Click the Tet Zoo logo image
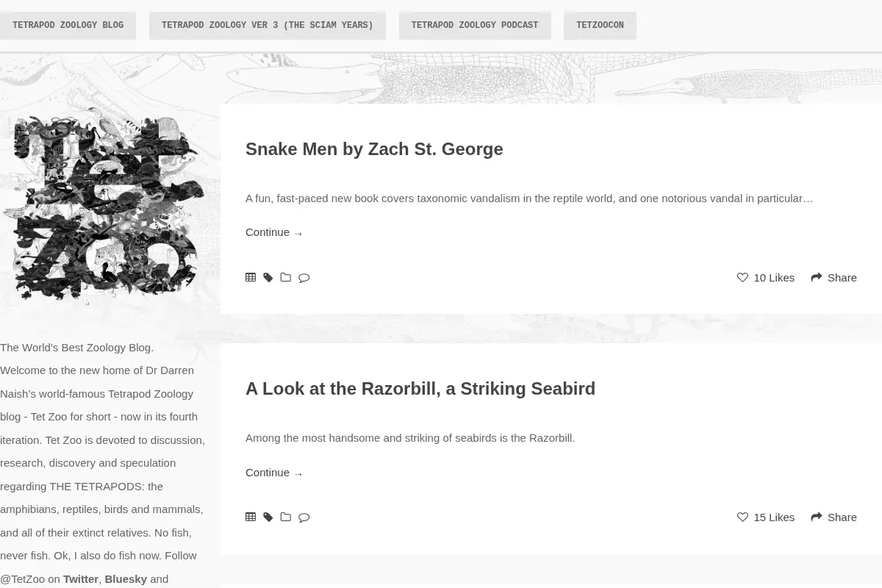The image size is (882, 588). pyautogui.click(x=103, y=207)
